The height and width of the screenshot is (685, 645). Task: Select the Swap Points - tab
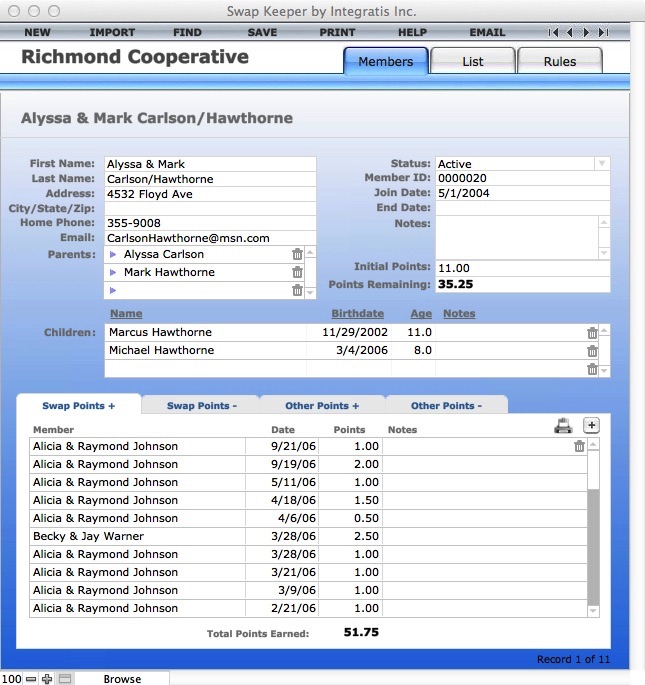click(201, 405)
